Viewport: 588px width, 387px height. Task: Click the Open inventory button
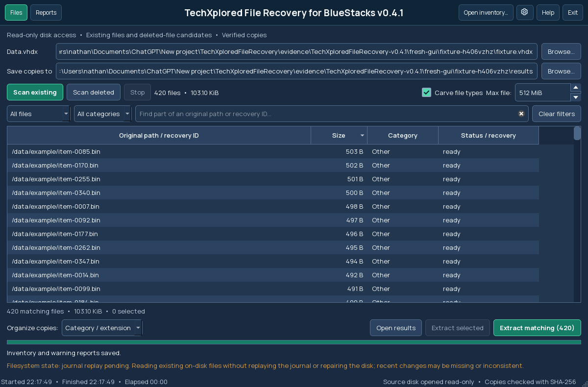tap(486, 12)
